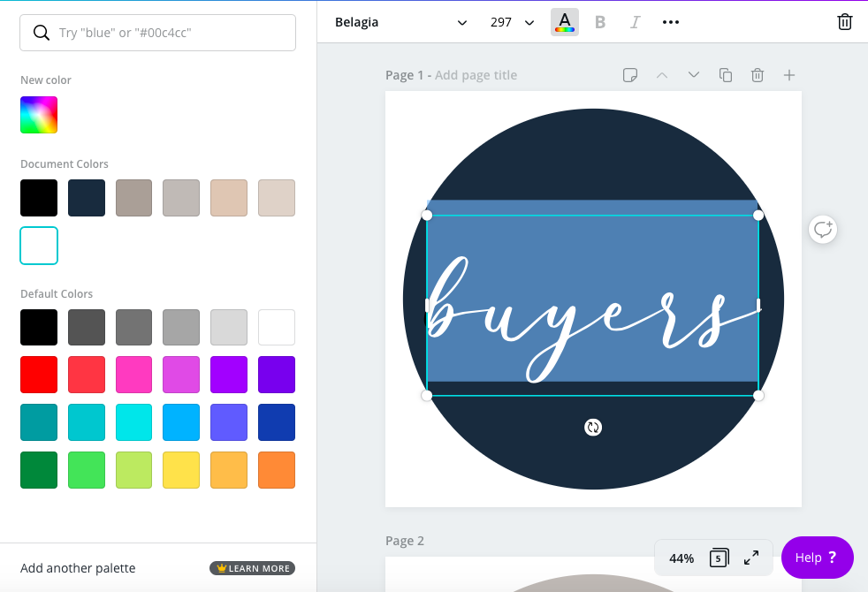The width and height of the screenshot is (868, 592).
Task: Select hot pink default color
Action: 134,375
